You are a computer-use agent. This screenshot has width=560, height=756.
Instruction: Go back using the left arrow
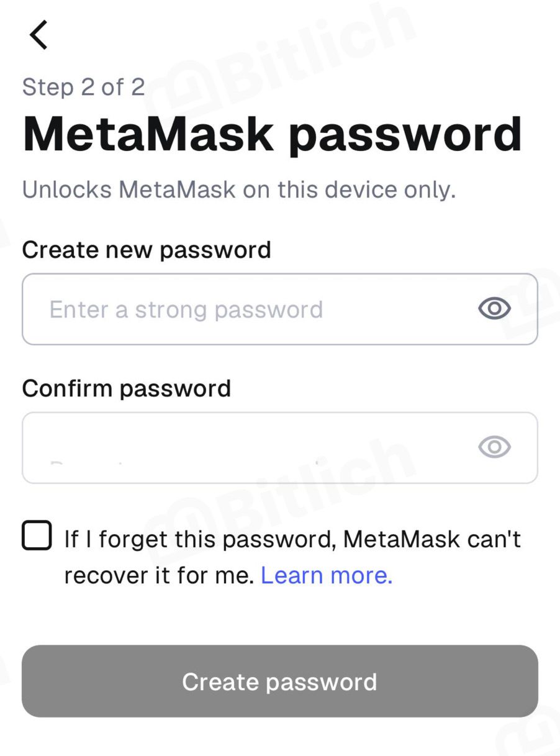pos(38,35)
